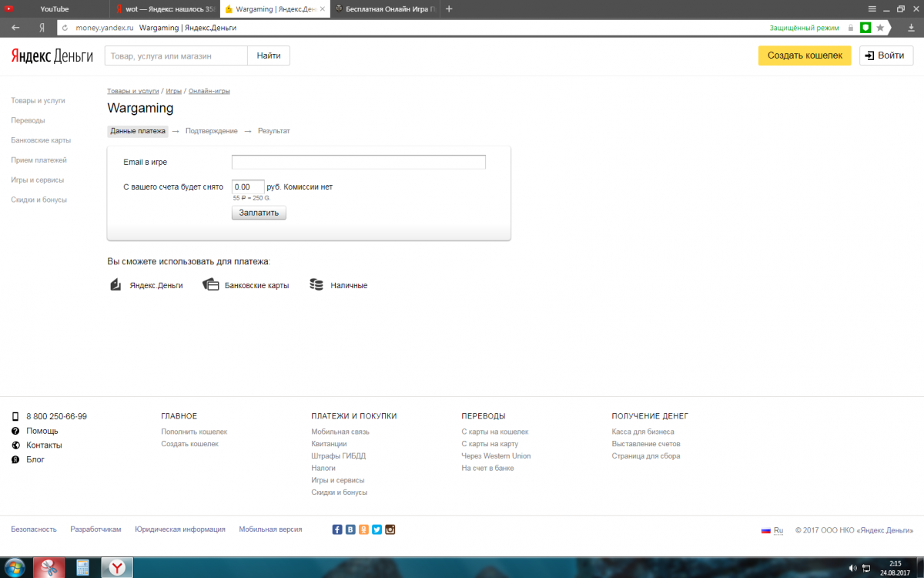The height and width of the screenshot is (578, 924).
Task: Switch to 'Бесплатная Онлайн Игра' tab
Action: [385, 8]
